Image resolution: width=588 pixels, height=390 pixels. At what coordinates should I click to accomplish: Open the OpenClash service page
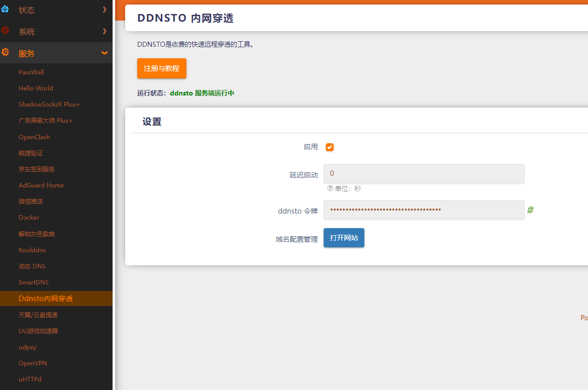click(x=34, y=137)
